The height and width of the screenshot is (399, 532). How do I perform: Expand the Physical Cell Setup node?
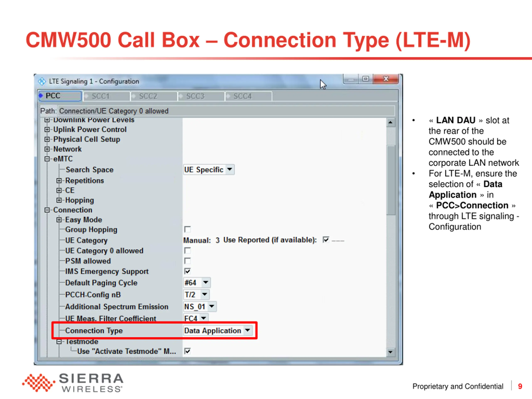point(47,139)
